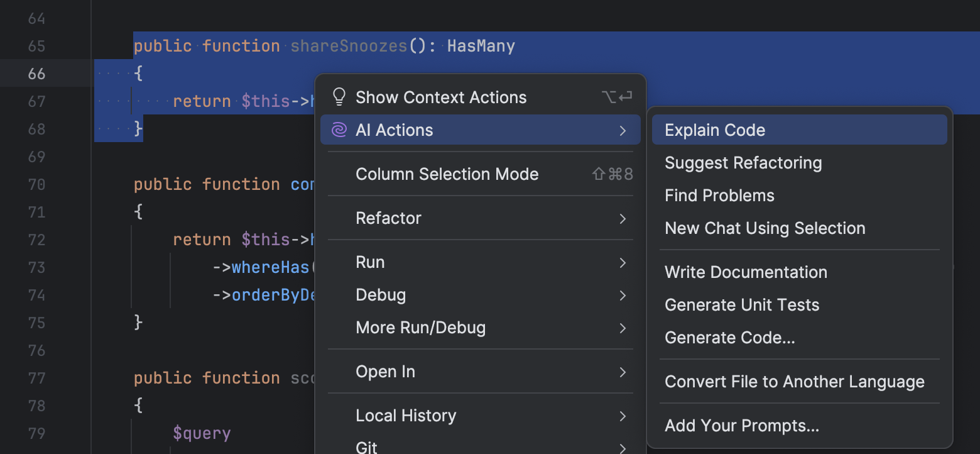This screenshot has height=454, width=980.
Task: Click the $query variable in the editor
Action: [202, 433]
